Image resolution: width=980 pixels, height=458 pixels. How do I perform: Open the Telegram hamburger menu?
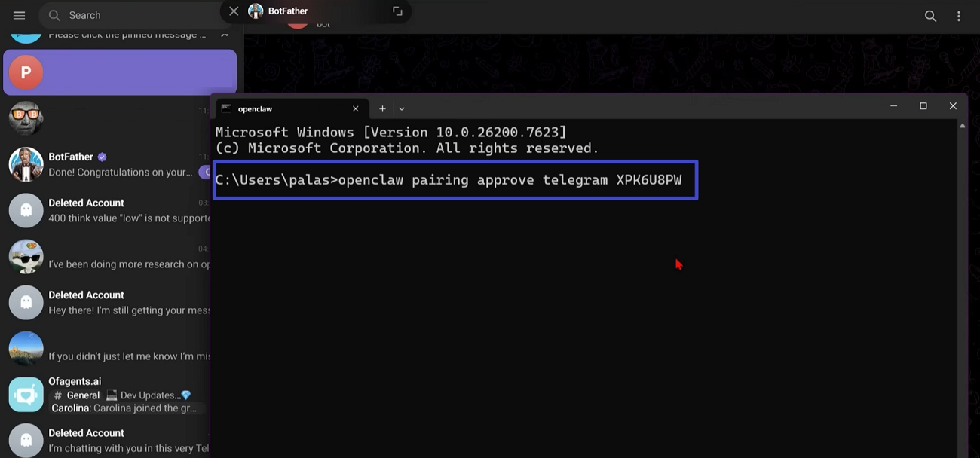[20, 15]
